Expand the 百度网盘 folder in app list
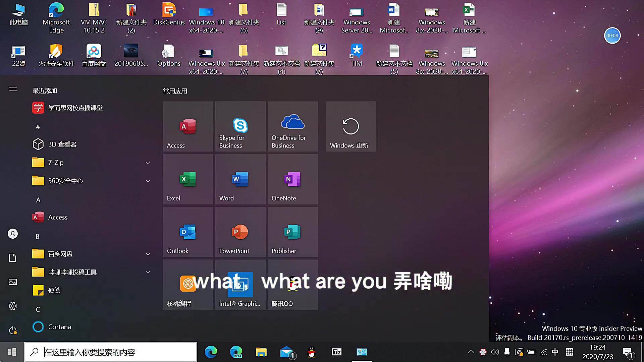The height and width of the screenshot is (362, 644). click(x=91, y=254)
